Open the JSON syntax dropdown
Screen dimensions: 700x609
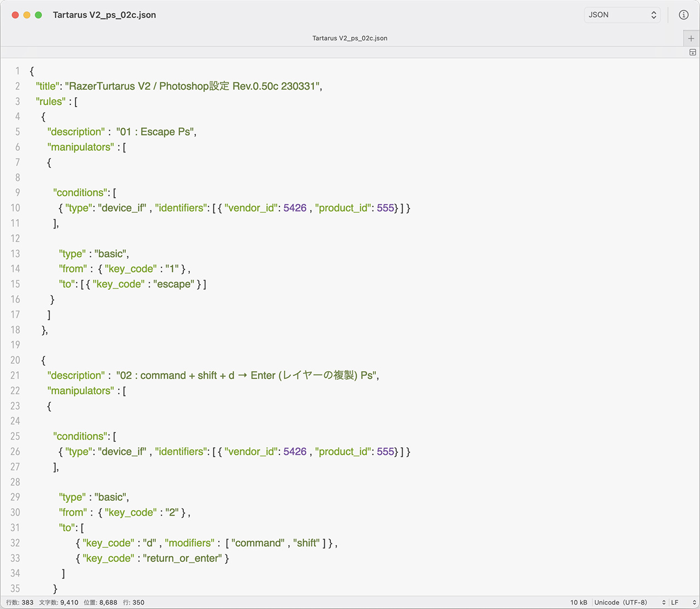click(622, 15)
